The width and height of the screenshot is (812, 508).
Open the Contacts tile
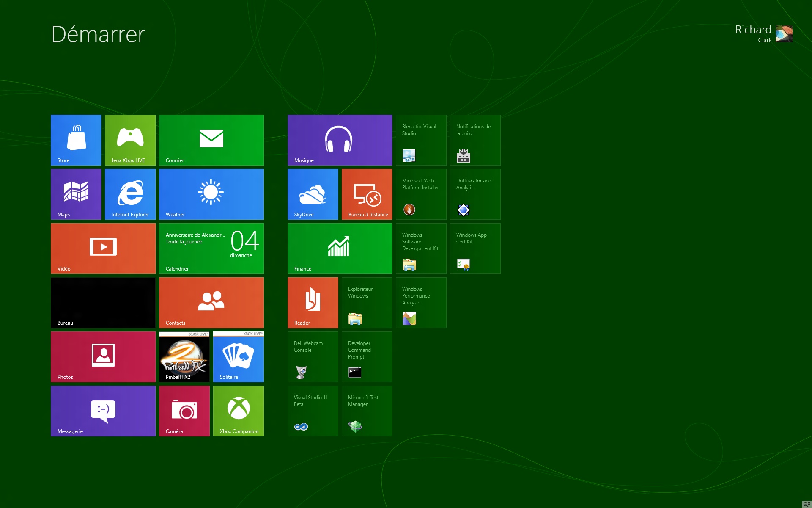(x=211, y=303)
